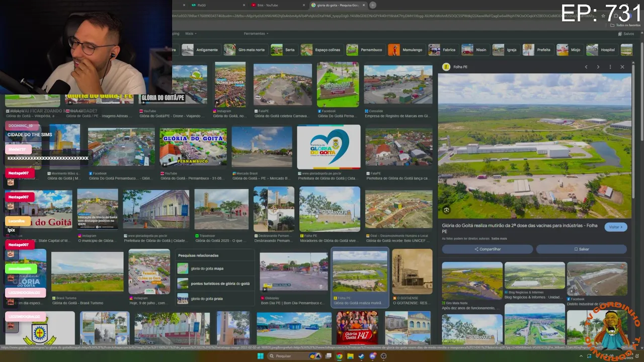Open the Prefeitura de Glória do Goitá logo thumbnail
The width and height of the screenshot is (644, 362).
pyautogui.click(x=329, y=147)
